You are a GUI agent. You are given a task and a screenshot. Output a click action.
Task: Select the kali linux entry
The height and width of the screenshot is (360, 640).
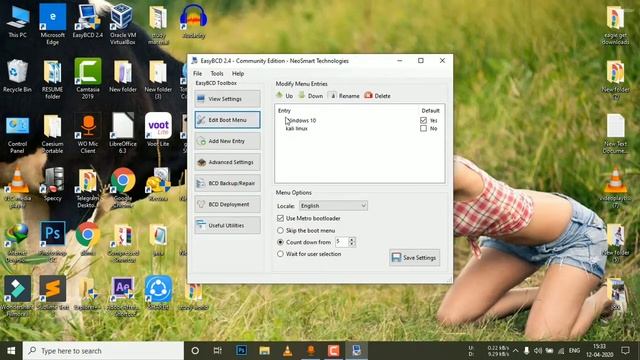296,128
